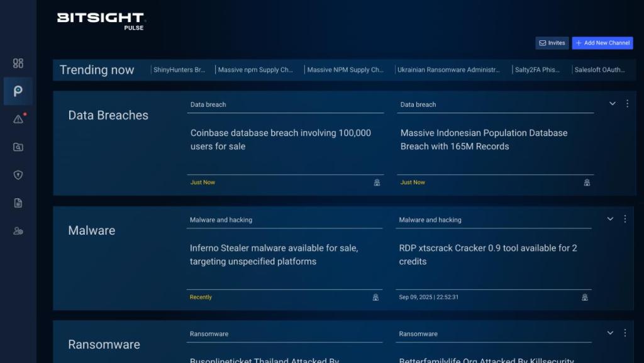
Task: Open the user settings icon in sidebar
Action: click(x=18, y=231)
